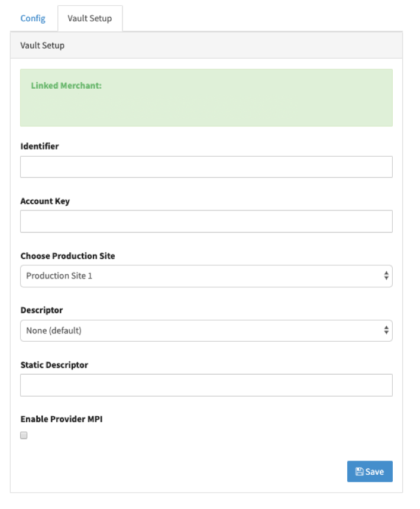Click the Vault Setup panel heading

click(x=43, y=46)
